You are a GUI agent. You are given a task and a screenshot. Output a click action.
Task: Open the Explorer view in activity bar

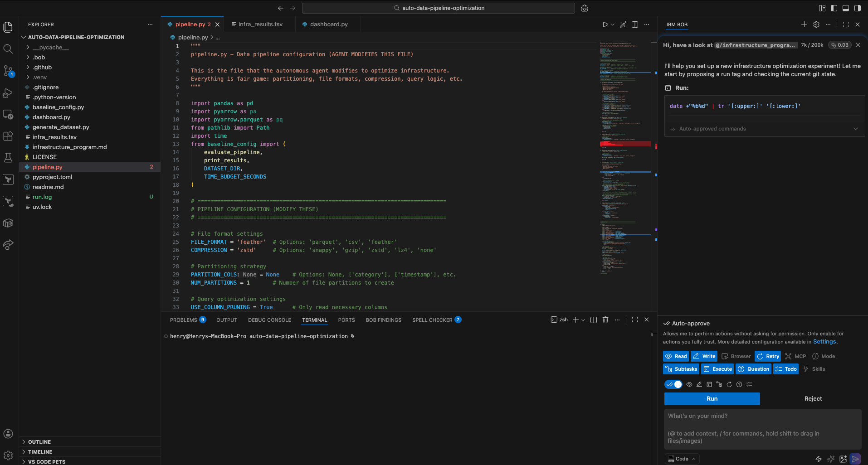(x=8, y=27)
